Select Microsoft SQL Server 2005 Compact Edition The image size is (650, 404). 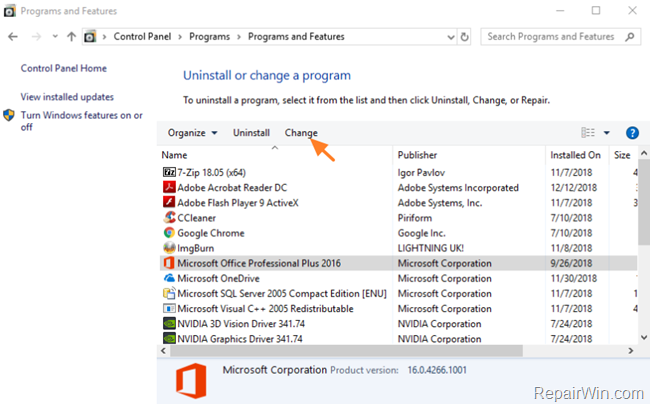pos(282,293)
